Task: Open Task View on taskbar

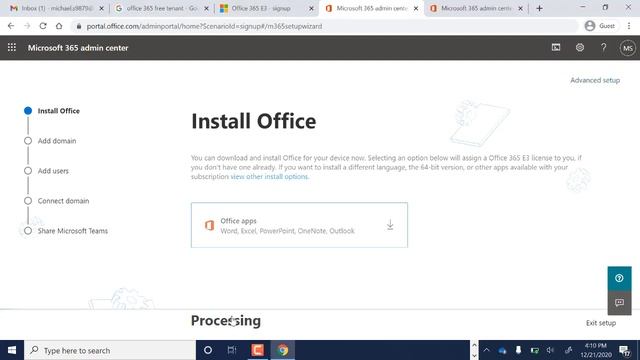Action: point(232,350)
